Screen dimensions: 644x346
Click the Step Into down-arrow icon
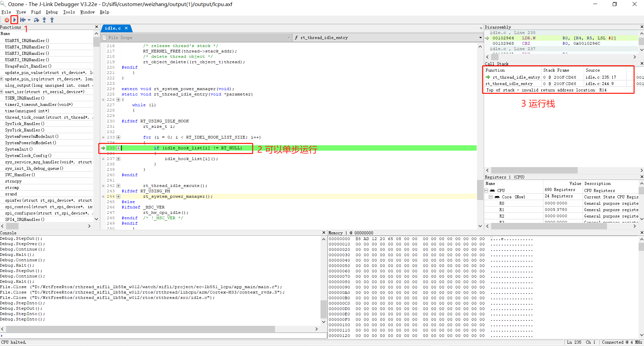tap(44, 20)
